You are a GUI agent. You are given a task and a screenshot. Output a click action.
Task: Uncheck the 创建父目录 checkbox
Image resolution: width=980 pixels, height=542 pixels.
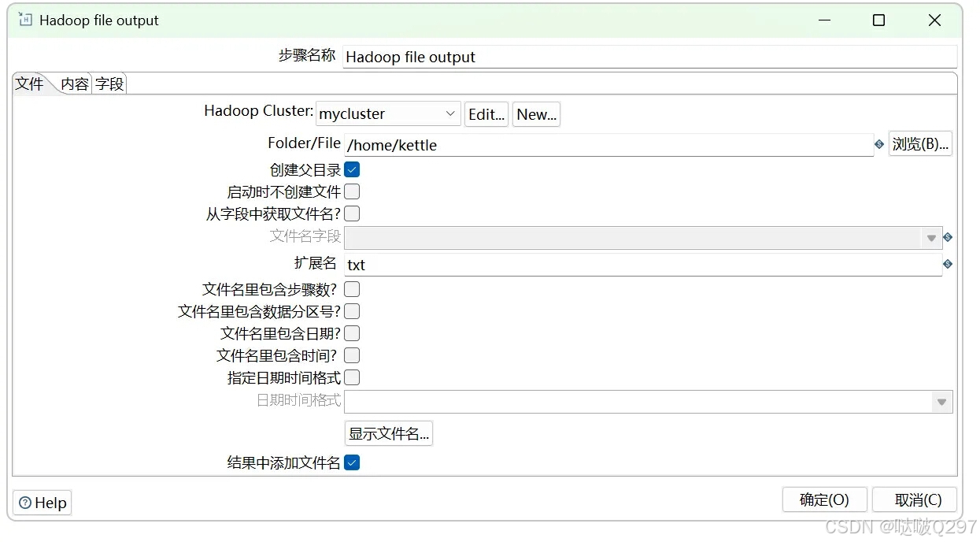[352, 169]
